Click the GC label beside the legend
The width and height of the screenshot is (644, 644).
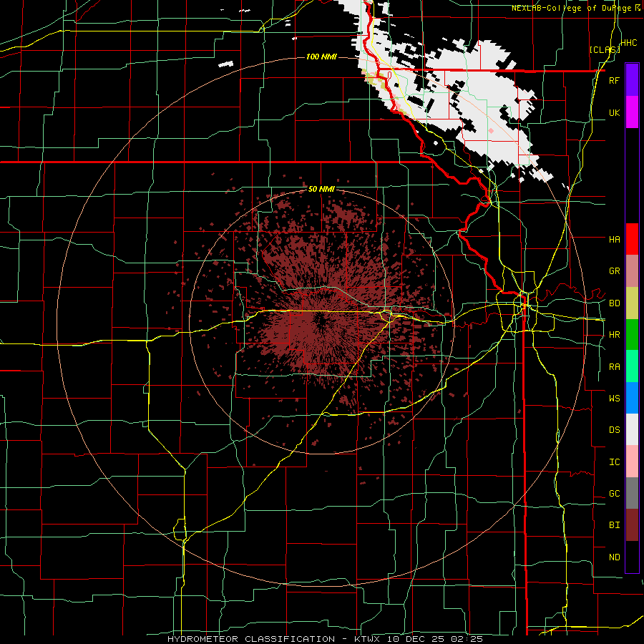(x=615, y=494)
